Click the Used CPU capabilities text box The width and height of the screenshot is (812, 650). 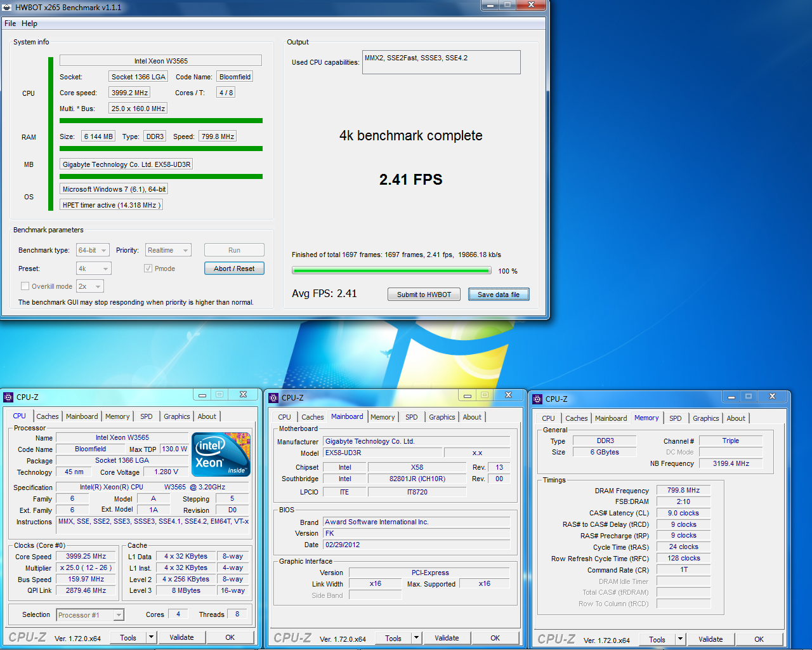click(x=441, y=62)
